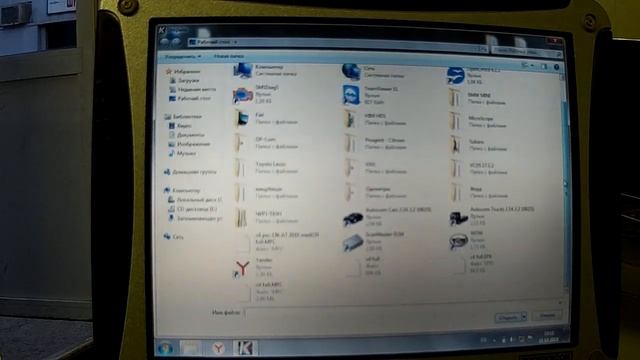Select Музыка library in the sidebar
640x360 pixels.
point(182,153)
